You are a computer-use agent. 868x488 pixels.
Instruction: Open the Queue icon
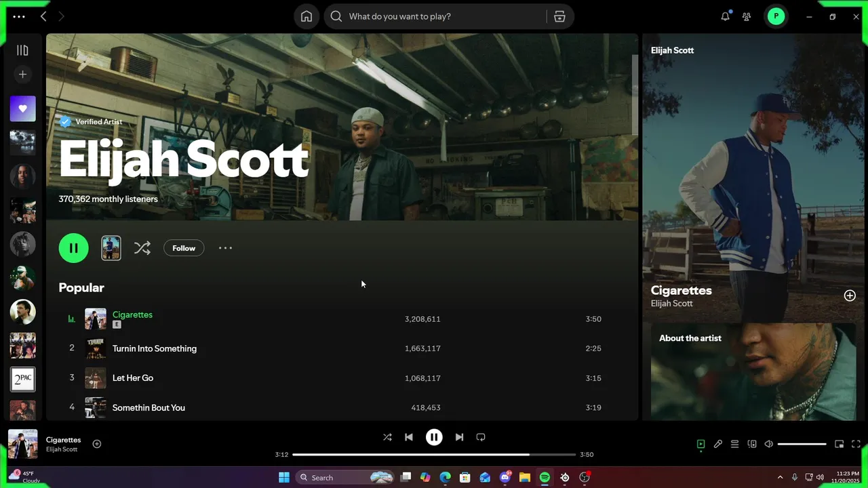coord(734,444)
